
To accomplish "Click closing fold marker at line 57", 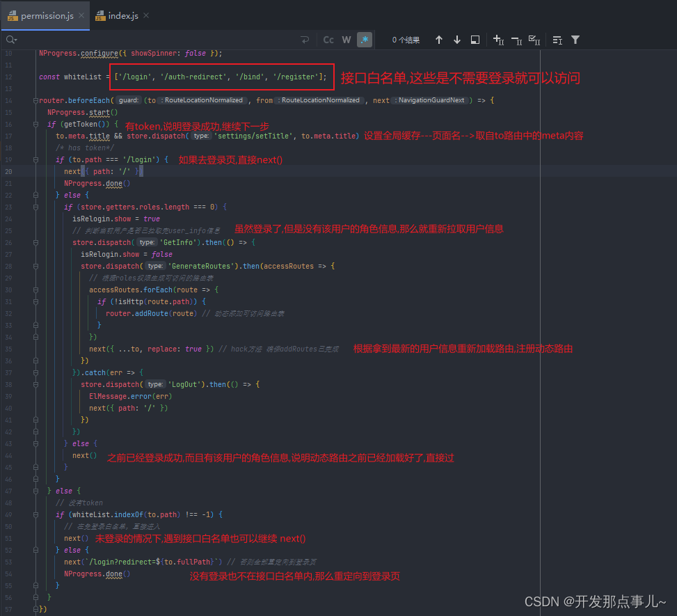I will coord(36,609).
